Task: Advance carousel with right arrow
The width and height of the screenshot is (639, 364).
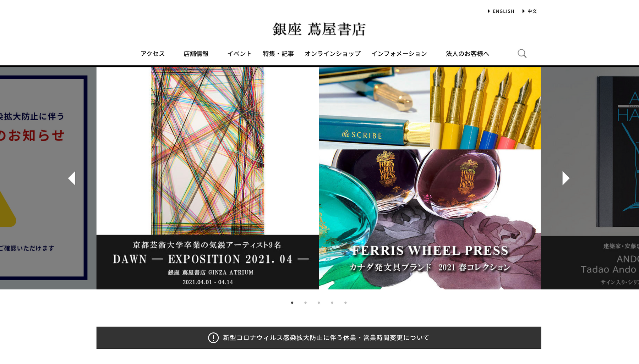Action: coord(566,178)
